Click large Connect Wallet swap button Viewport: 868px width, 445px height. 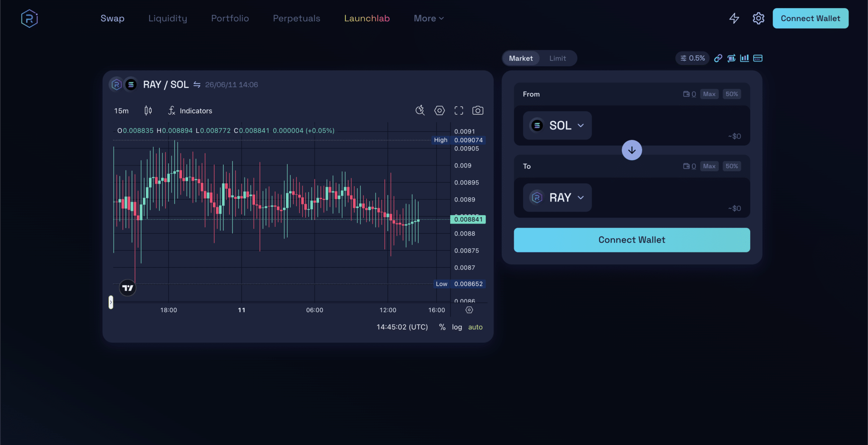[x=632, y=240]
